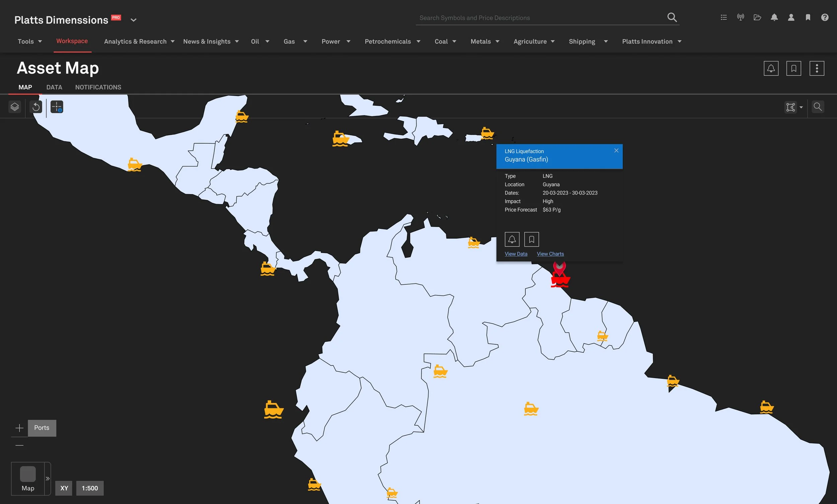
Task: Open the NOTIFICATIONS tab
Action: (x=98, y=87)
